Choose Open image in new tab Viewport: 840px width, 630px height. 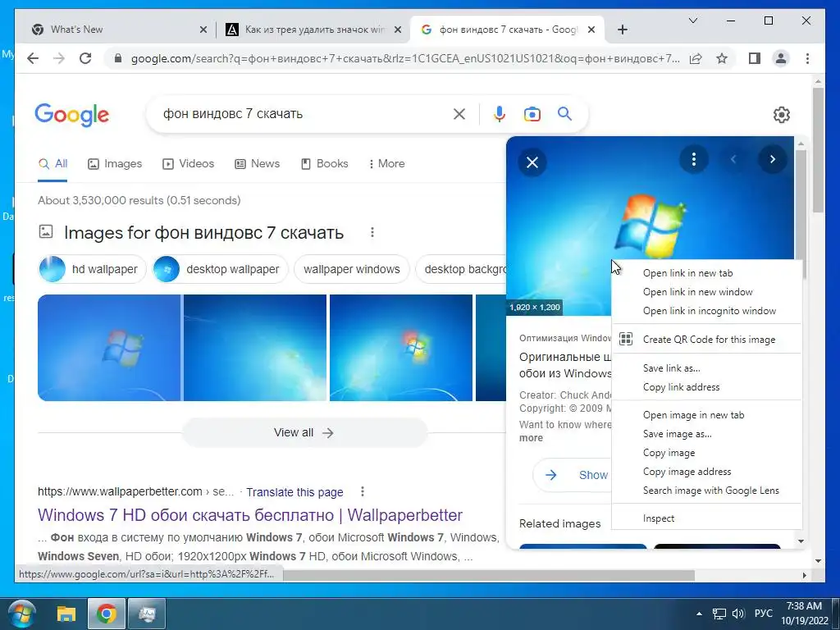point(706,415)
